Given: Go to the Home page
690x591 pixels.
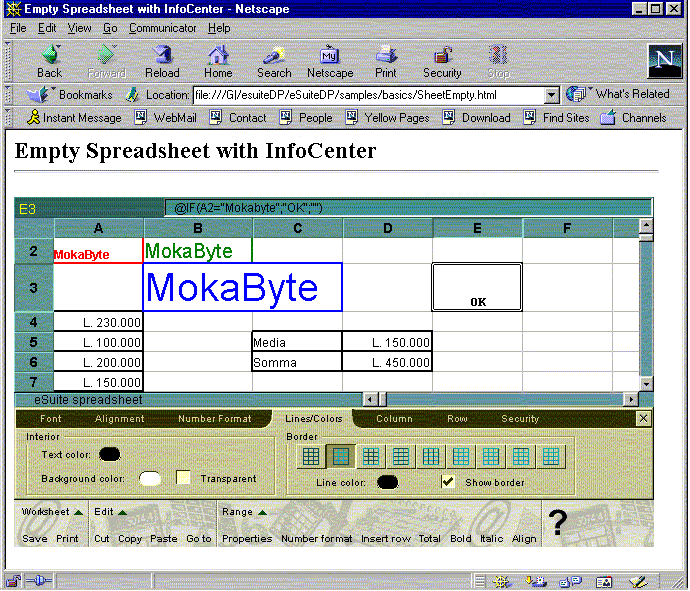Looking at the screenshot, I should 218,55.
